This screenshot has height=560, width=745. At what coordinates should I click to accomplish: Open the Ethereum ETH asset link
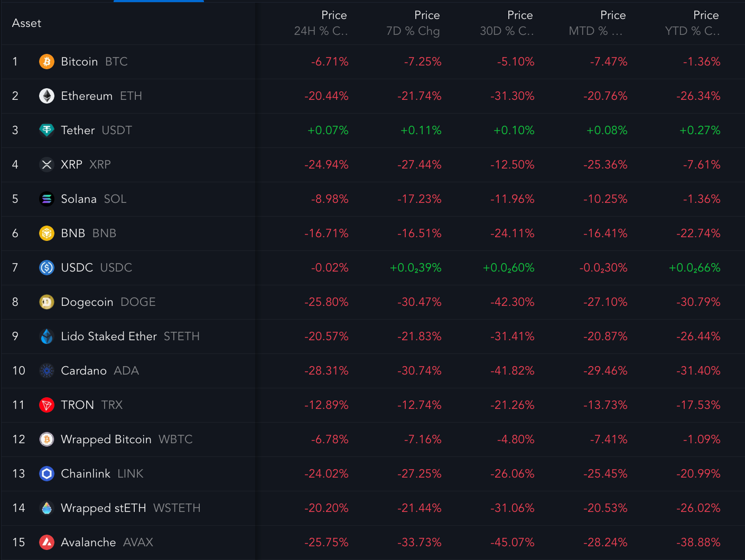point(101,96)
